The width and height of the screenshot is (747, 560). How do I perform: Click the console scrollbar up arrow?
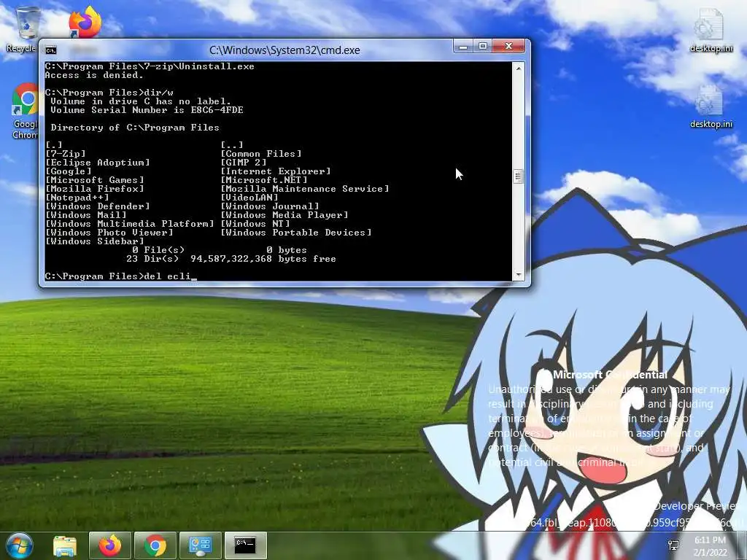click(x=519, y=68)
